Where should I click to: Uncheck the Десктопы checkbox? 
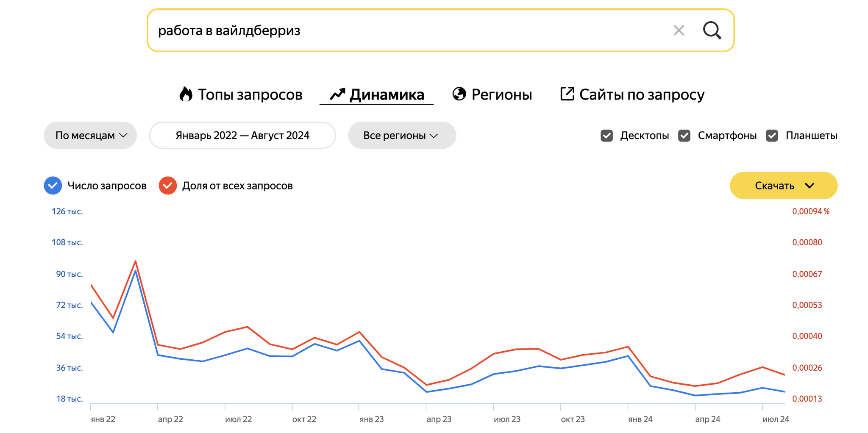click(607, 136)
